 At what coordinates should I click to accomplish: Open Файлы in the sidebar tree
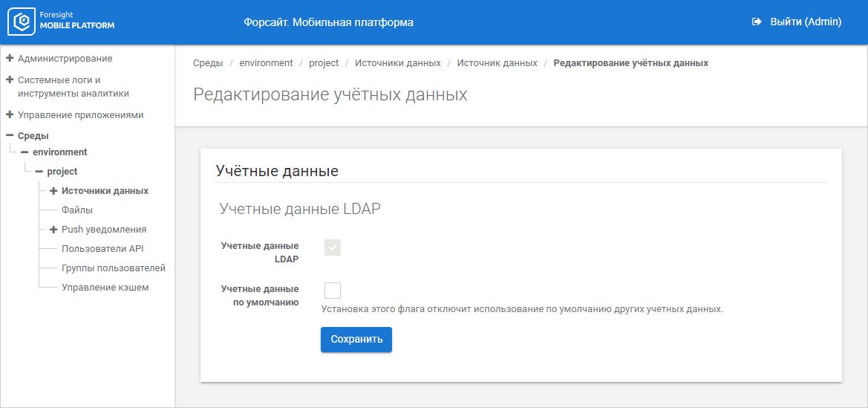(77, 210)
